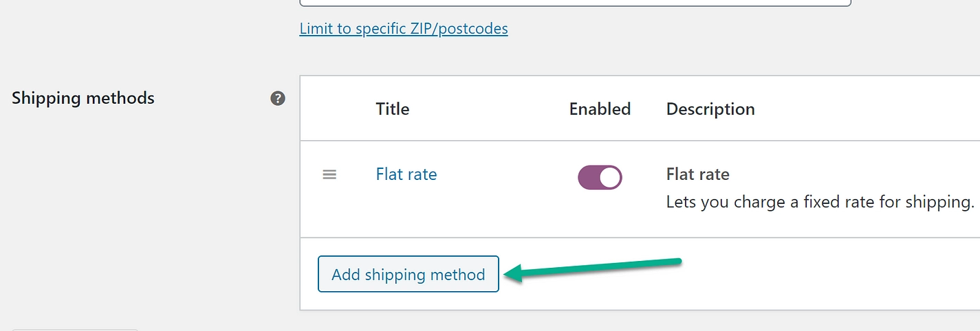The height and width of the screenshot is (331, 980).
Task: Click the Shipping methods section label
Action: [83, 98]
